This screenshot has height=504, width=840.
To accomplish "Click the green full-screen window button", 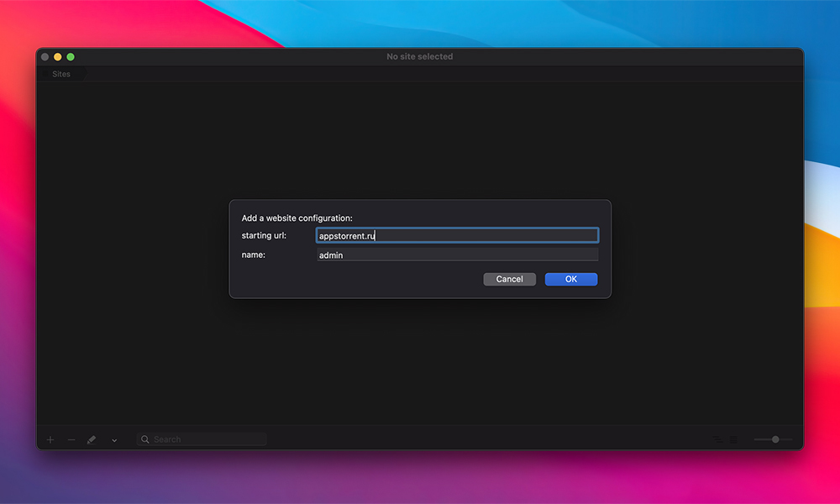I will (71, 57).
